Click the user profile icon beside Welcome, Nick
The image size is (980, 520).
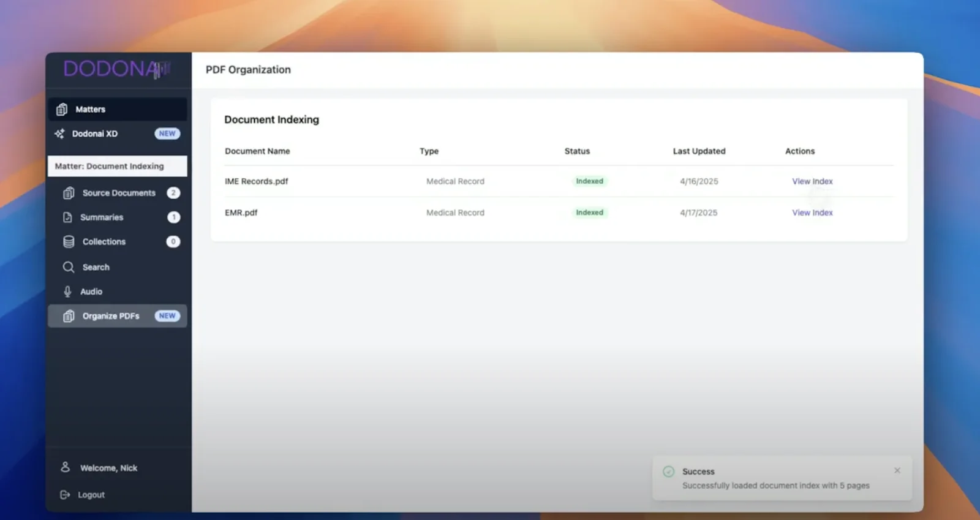[x=65, y=467]
